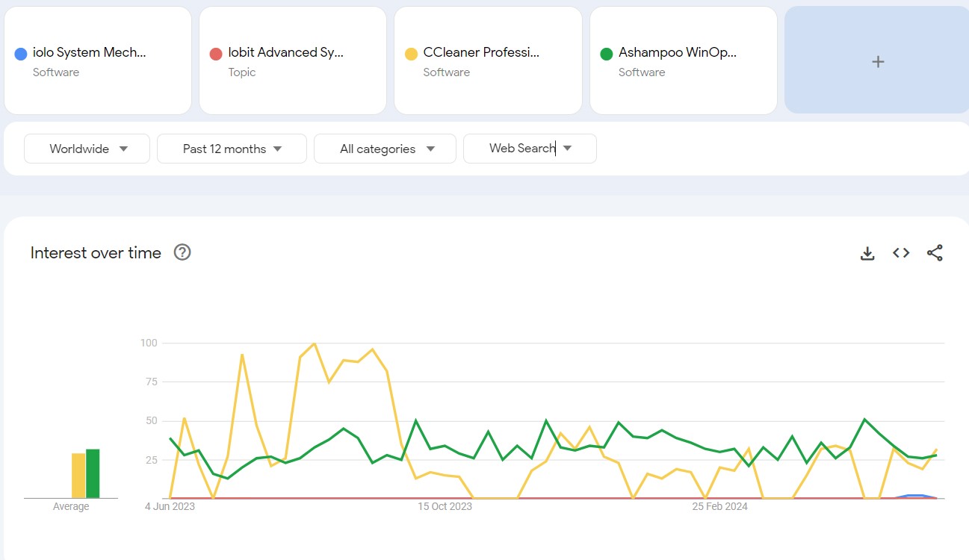This screenshot has height=560, width=969.
Task: Open the Web Search type dropdown
Action: pyautogui.click(x=530, y=149)
